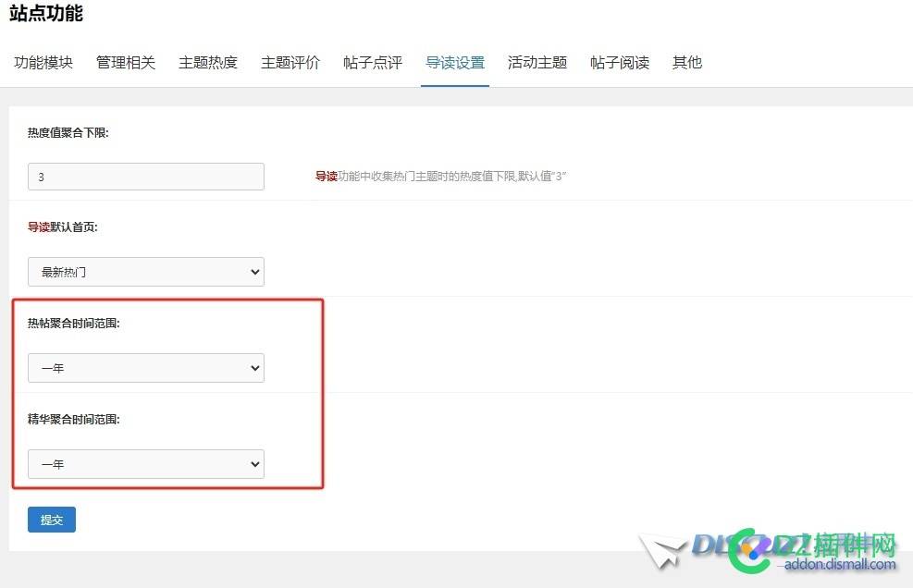Expand the 热帖聚合时间范围 dropdown
Viewport: 913px width, 588px height.
point(145,368)
